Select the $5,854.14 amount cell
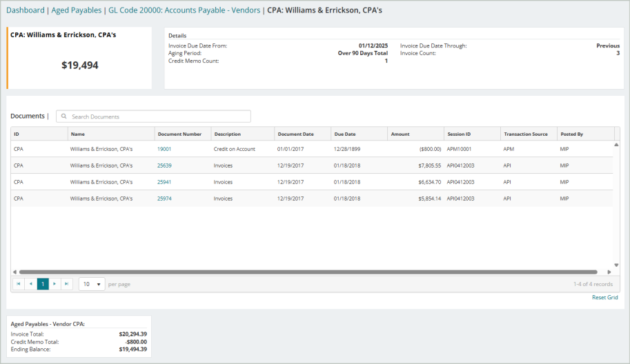Screen dimensions: 630x364 click(x=416, y=199)
